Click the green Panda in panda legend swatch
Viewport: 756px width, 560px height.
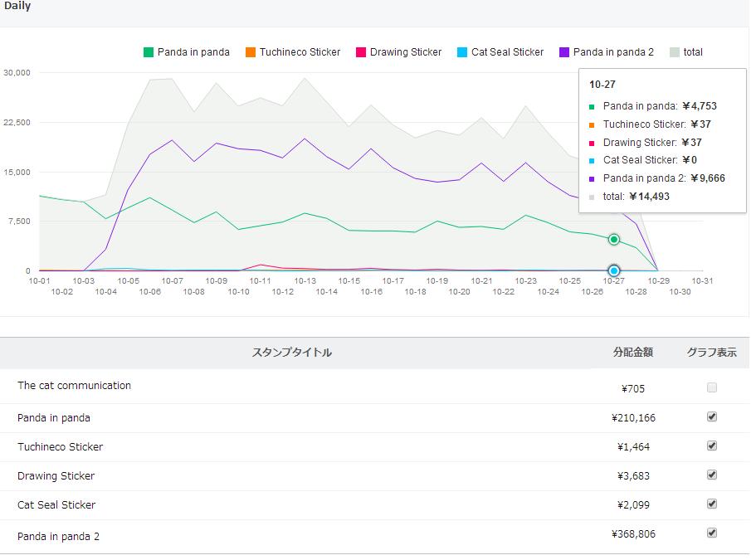pyautogui.click(x=149, y=52)
